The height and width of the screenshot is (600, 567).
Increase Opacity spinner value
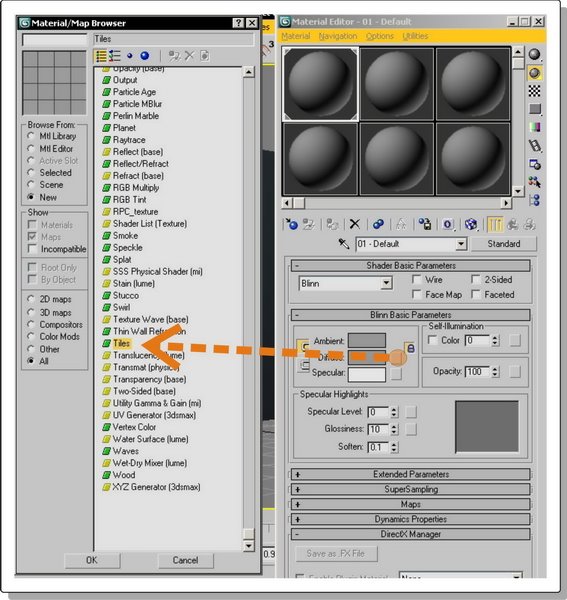495,369
